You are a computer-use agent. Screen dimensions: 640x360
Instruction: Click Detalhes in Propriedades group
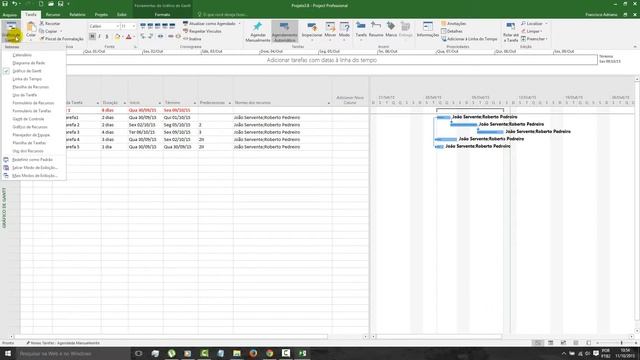[452, 31]
